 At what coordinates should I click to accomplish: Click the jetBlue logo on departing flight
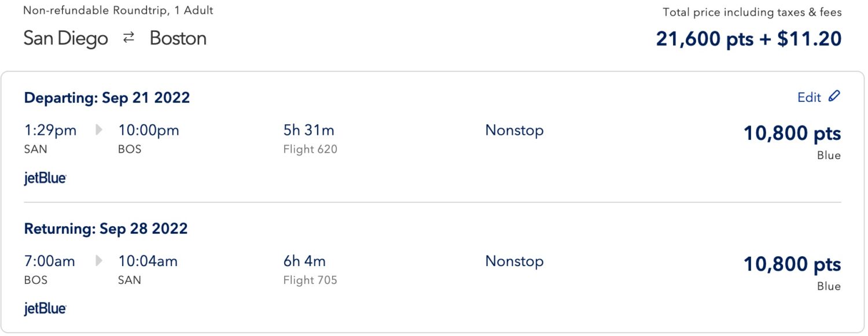(x=44, y=178)
